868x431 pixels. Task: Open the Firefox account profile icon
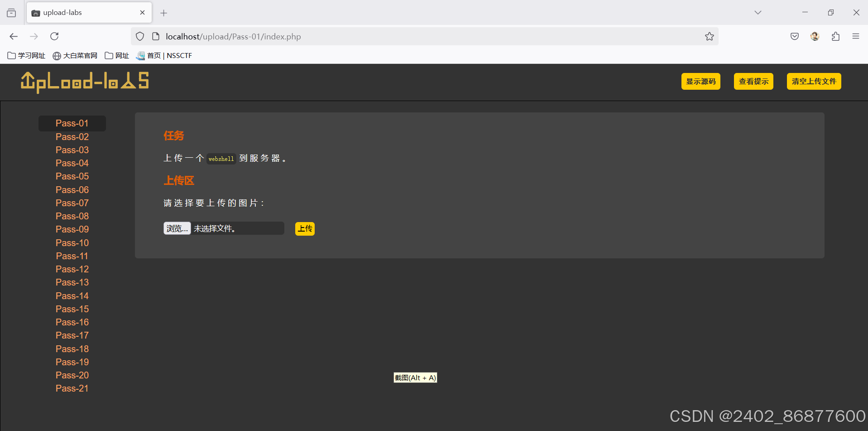click(815, 36)
